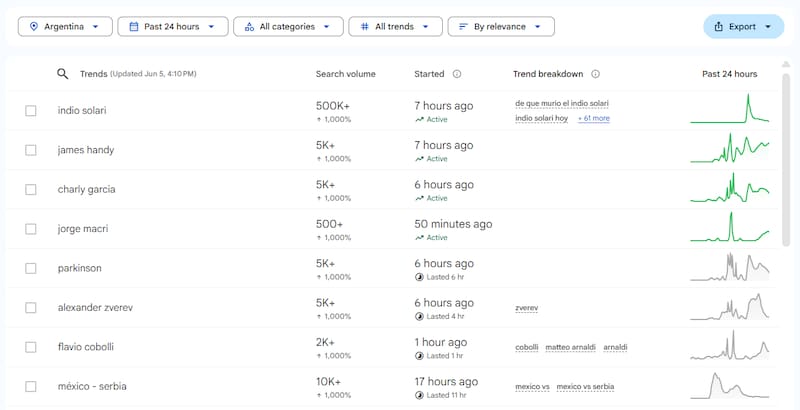This screenshot has width=800, height=410.
Task: Click the Search volume column header
Action: point(345,74)
